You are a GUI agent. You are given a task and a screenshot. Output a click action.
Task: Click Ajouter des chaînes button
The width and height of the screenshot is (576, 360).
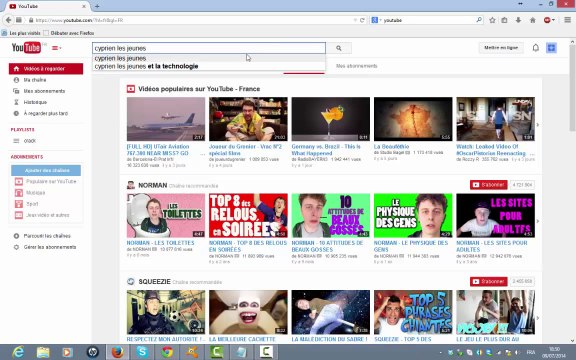pos(46,170)
